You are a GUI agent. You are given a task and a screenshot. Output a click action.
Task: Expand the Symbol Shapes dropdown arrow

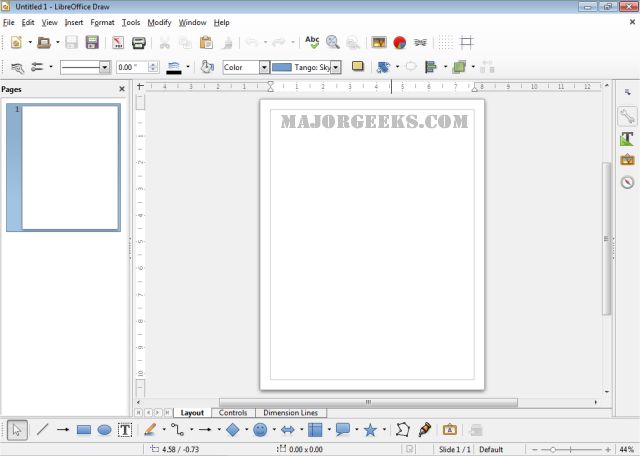(274, 429)
